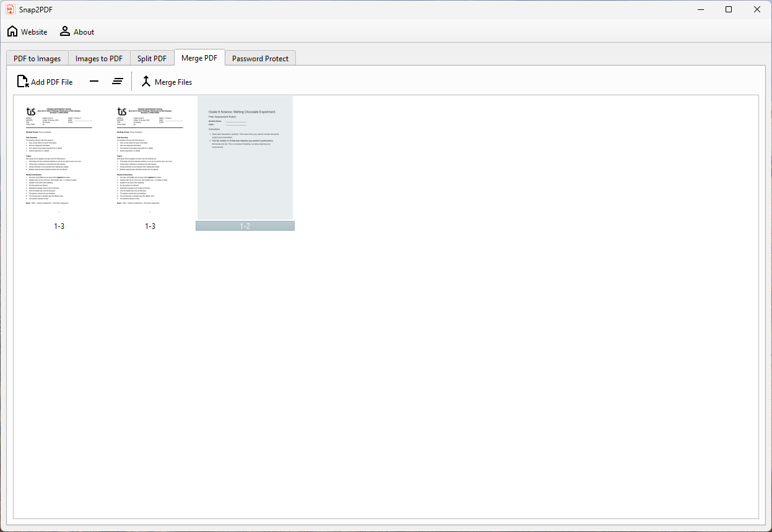The height and width of the screenshot is (532, 772).
Task: Switch to the PDF to Images tab
Action: point(37,59)
